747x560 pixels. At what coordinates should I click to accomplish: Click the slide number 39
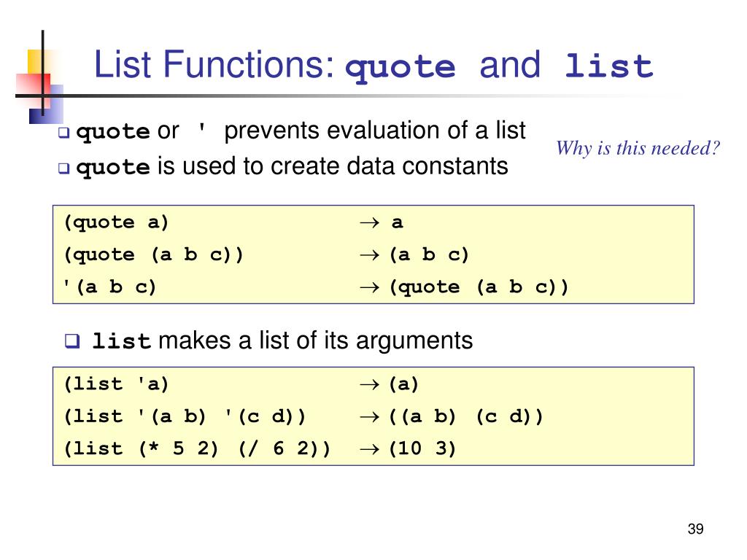(695, 529)
